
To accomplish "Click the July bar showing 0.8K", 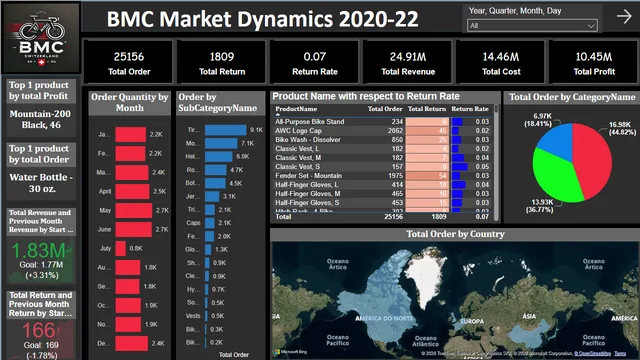I will (120, 249).
